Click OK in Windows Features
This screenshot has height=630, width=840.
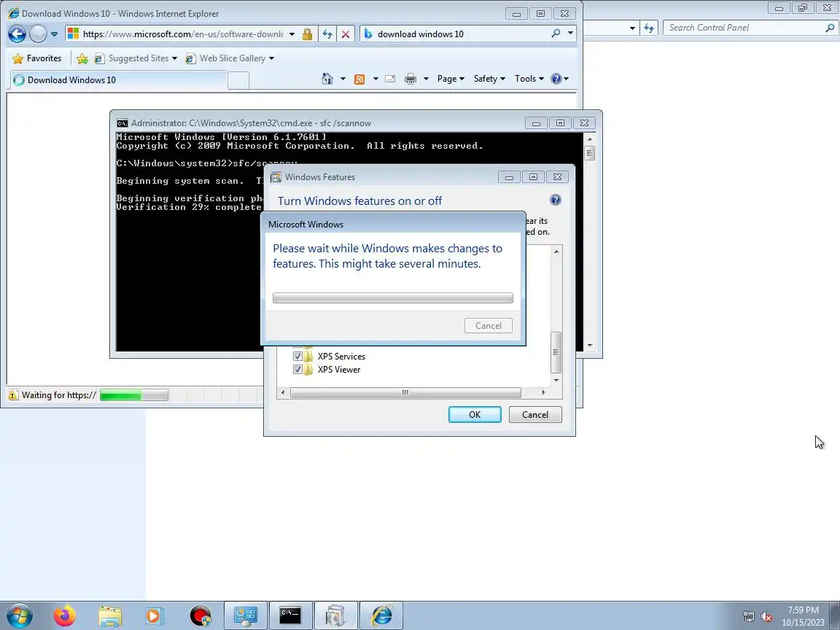475,415
